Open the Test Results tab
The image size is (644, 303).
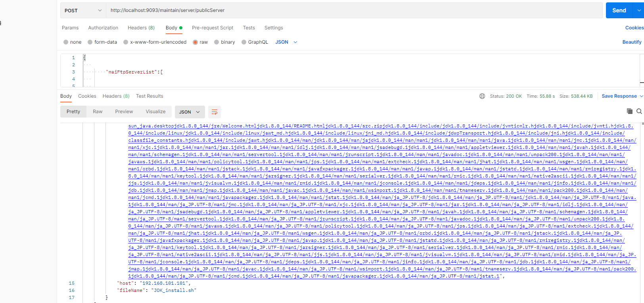pos(149,96)
